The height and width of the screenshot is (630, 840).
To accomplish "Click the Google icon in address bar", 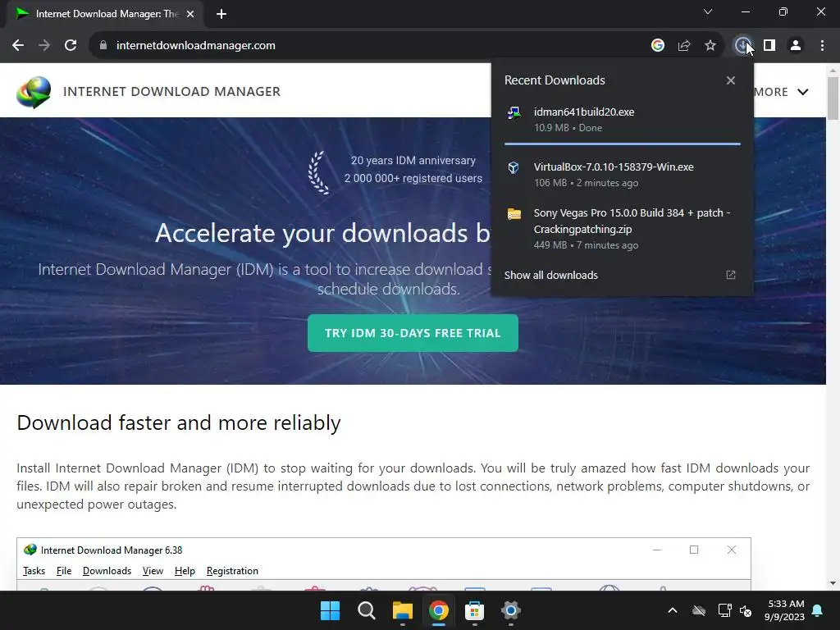I will point(657,46).
